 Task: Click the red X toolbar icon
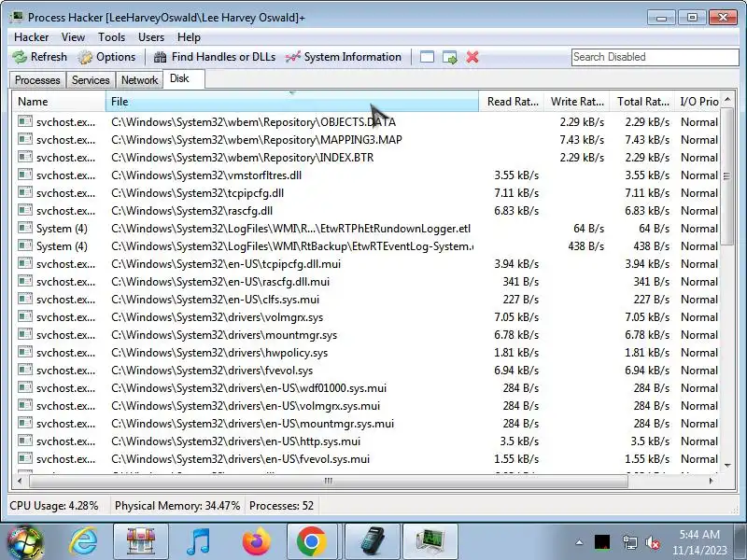[472, 57]
